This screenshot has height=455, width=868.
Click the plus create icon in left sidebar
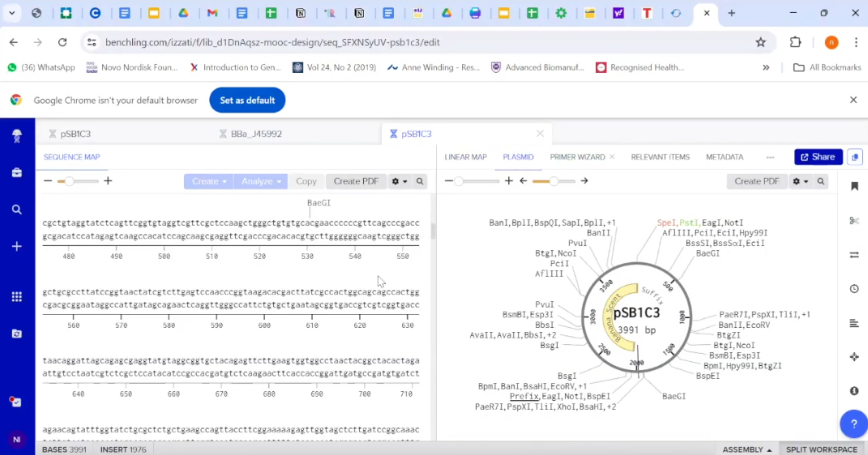pos(16,246)
